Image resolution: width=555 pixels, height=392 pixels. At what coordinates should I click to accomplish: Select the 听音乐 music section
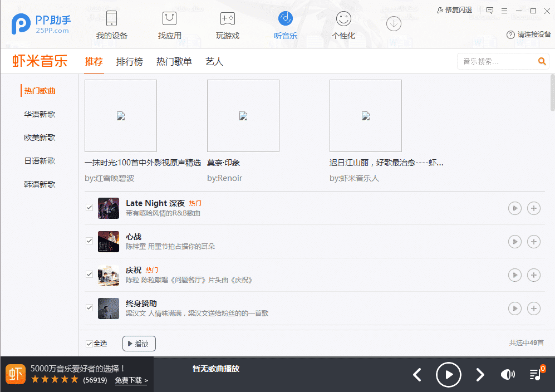(285, 25)
